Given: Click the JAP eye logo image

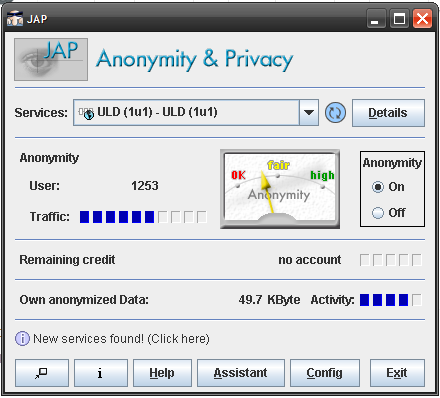Looking at the screenshot, I should click(x=51, y=59).
